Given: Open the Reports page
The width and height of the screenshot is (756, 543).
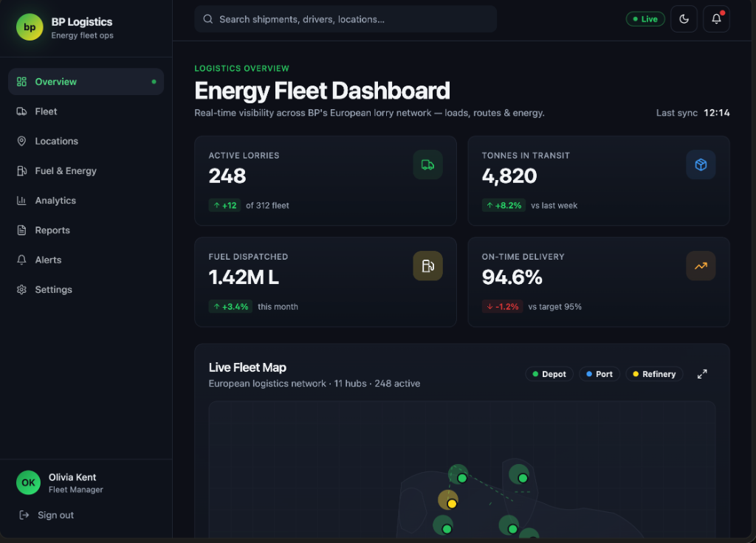Looking at the screenshot, I should coord(86,230).
